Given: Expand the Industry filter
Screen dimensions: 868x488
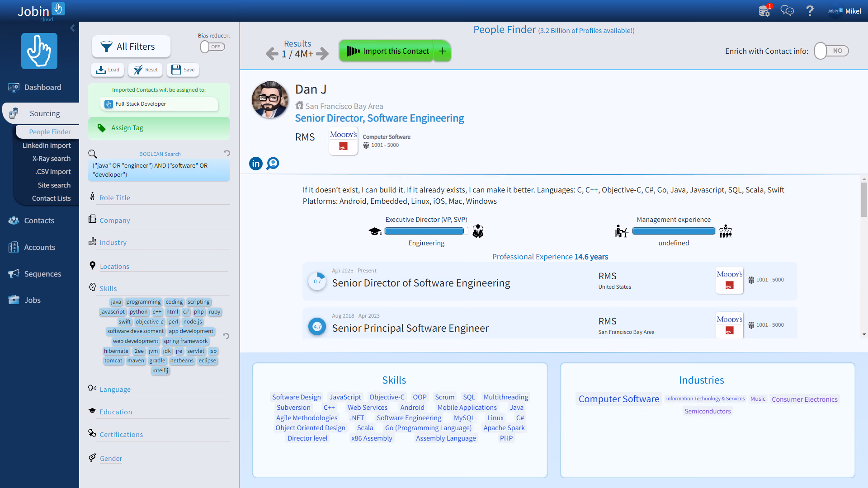Looking at the screenshot, I should coord(113,242).
